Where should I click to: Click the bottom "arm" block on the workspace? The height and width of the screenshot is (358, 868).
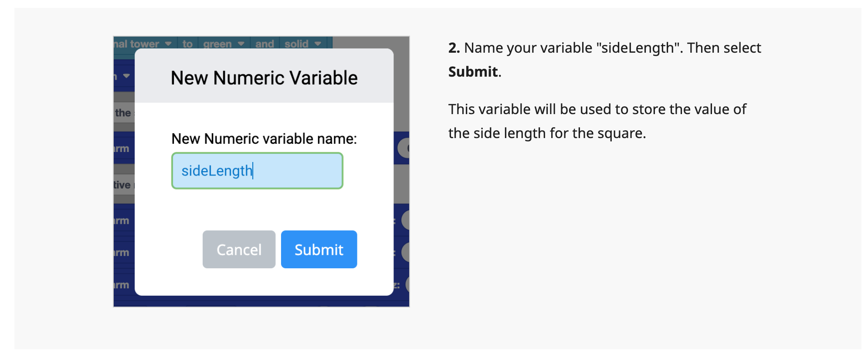122,284
